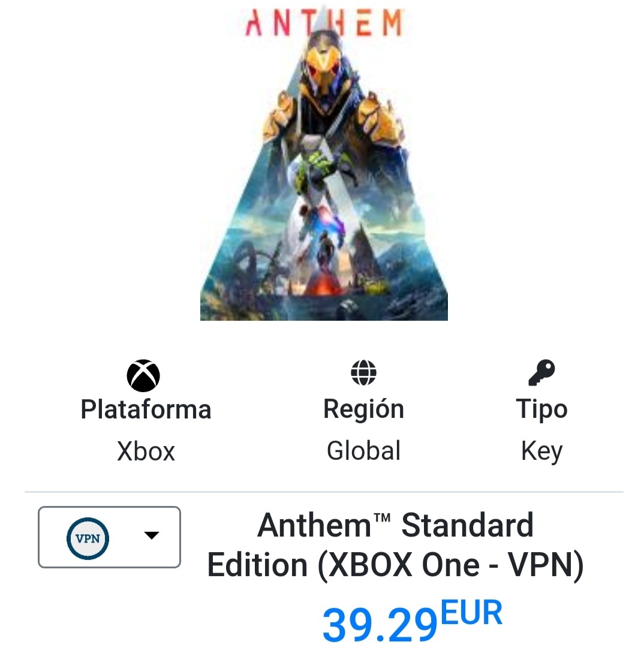Screen dimensions: 644x654
Task: Select the Plataforma label
Action: point(146,409)
